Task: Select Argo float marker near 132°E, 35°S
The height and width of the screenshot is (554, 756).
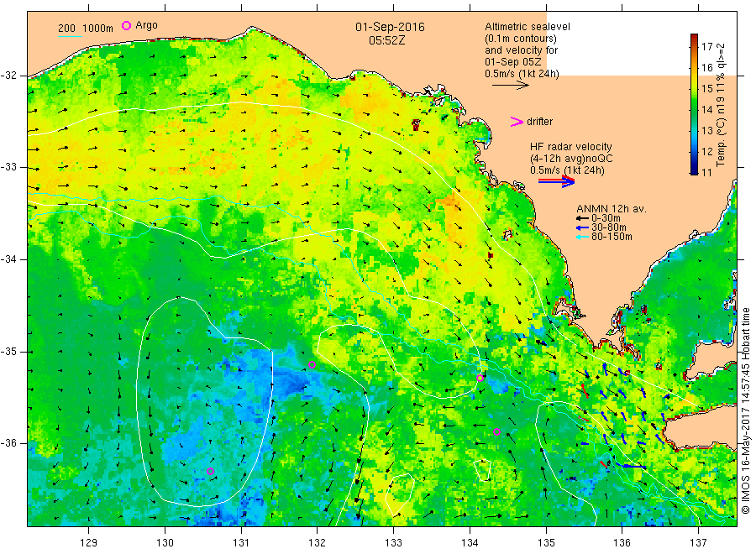Action: 312,364
